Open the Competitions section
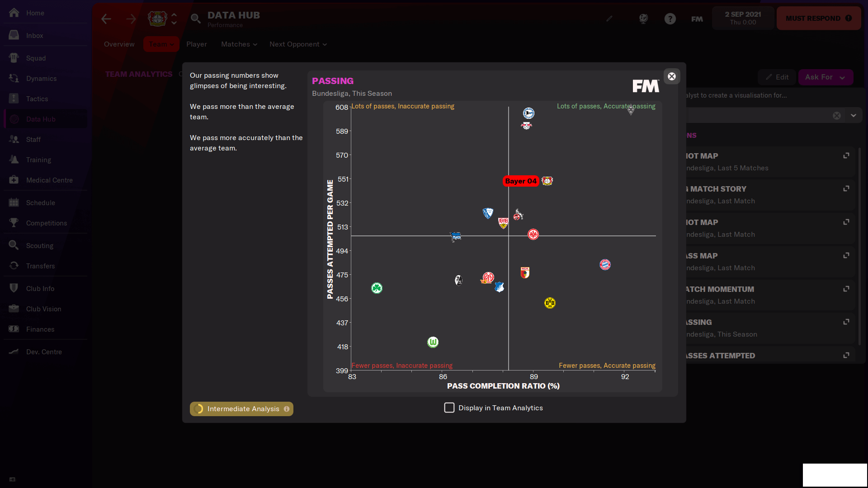The width and height of the screenshot is (868, 488). (x=45, y=223)
